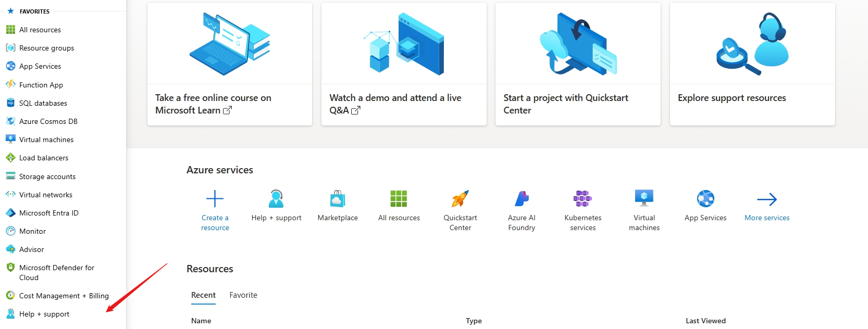Click the Azure Cosmos DB planet icon
Screen dimensions: 868x329
(10, 121)
